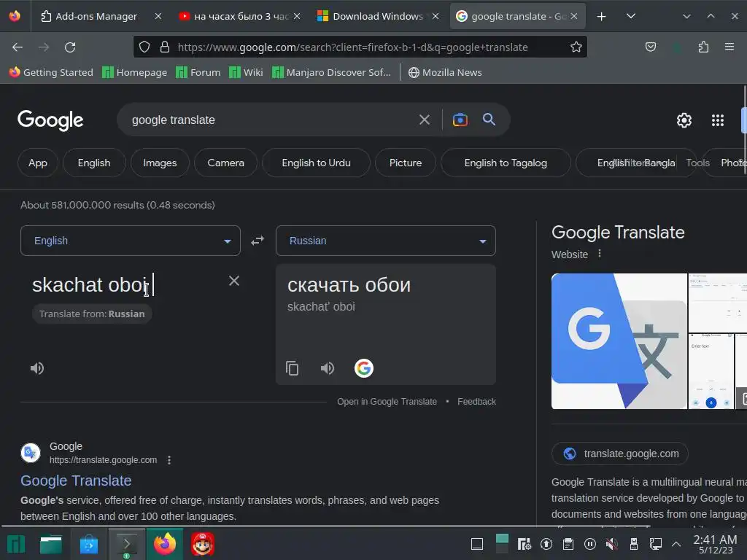Listen to the Russian translation audio
The height and width of the screenshot is (560, 747).
click(328, 368)
